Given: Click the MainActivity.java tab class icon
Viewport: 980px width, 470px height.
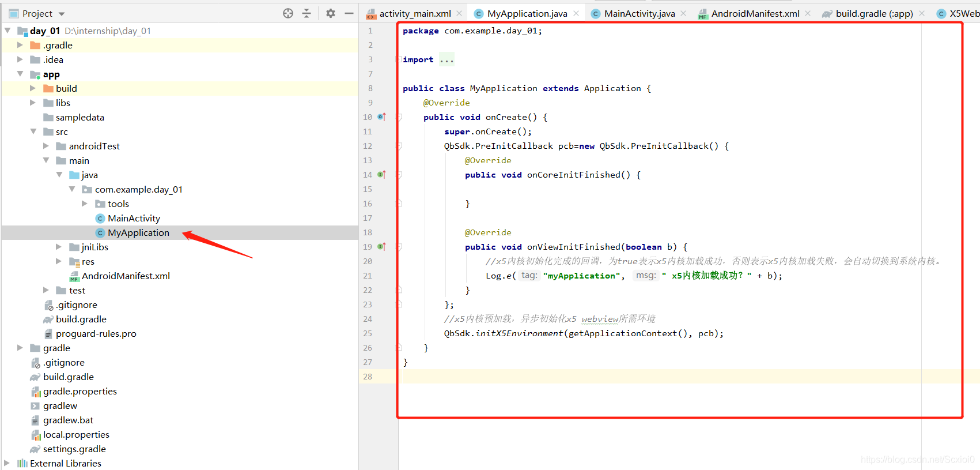Looking at the screenshot, I should click(x=596, y=13).
